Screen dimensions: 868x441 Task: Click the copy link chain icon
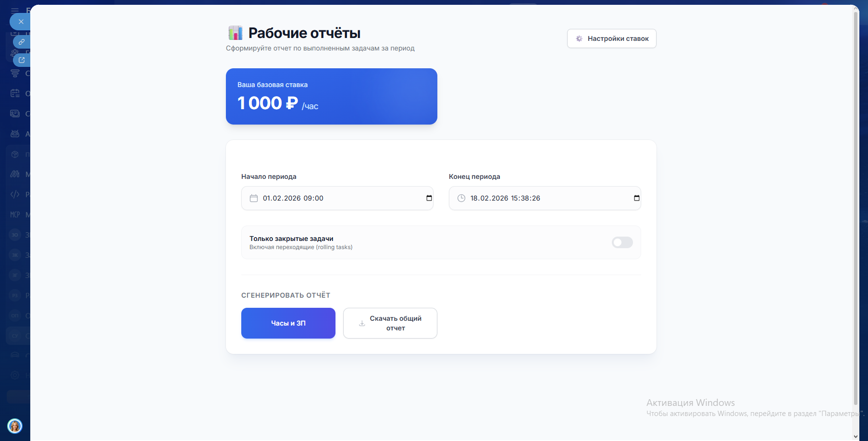(x=22, y=42)
